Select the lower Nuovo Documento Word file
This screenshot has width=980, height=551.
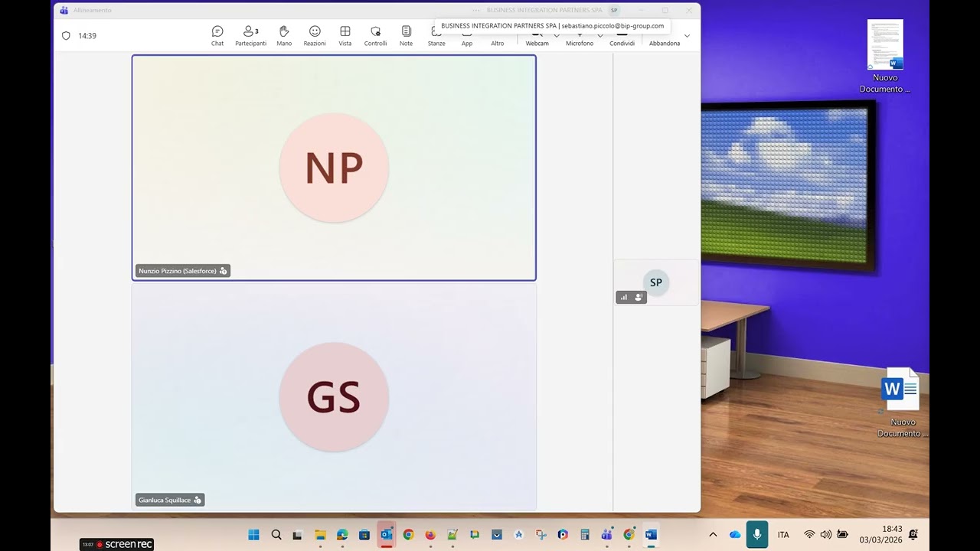902,403
